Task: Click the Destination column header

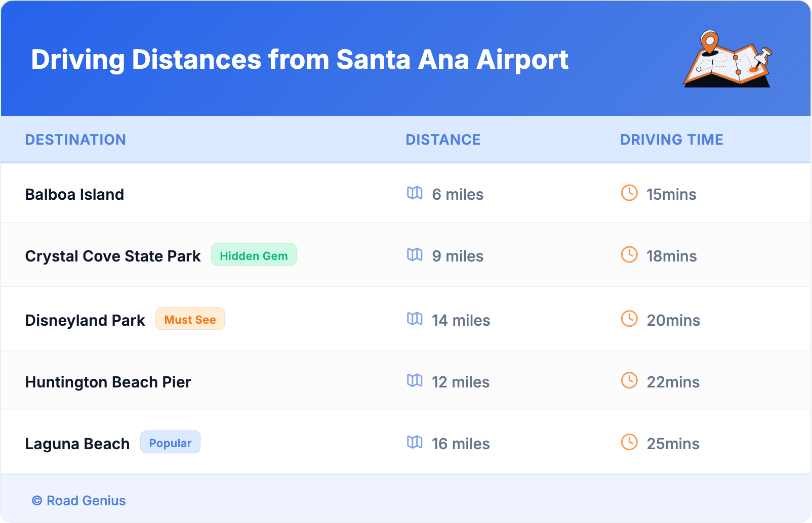Action: (75, 140)
